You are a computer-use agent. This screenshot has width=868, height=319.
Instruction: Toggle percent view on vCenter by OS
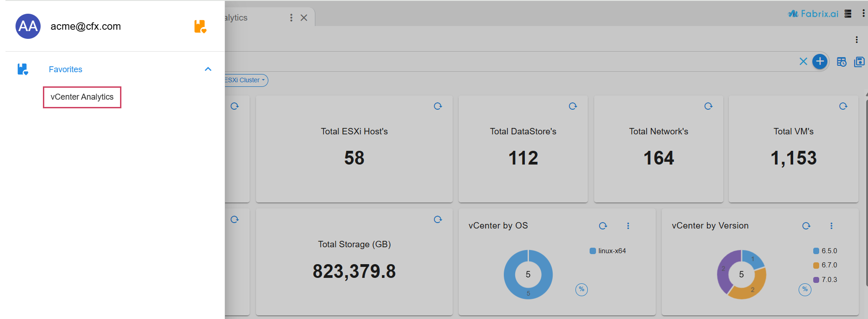[581, 289]
